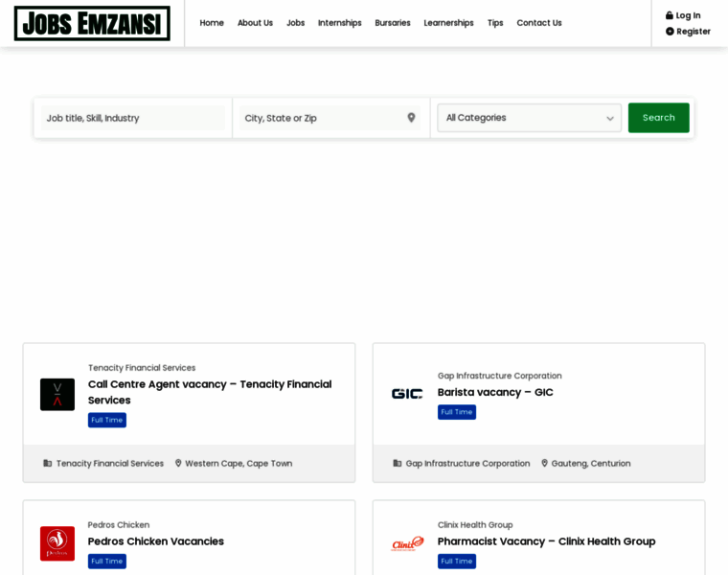Click the map pin beside Western Cape, Cape Town
728x575 pixels.
click(178, 463)
